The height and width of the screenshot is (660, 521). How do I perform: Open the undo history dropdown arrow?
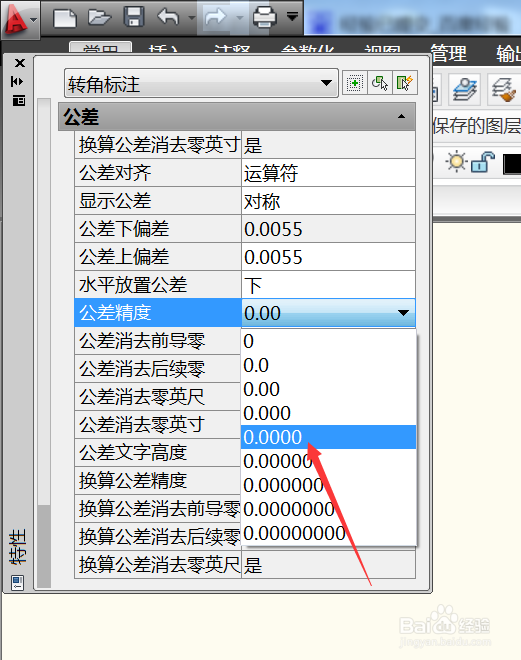coord(191,18)
